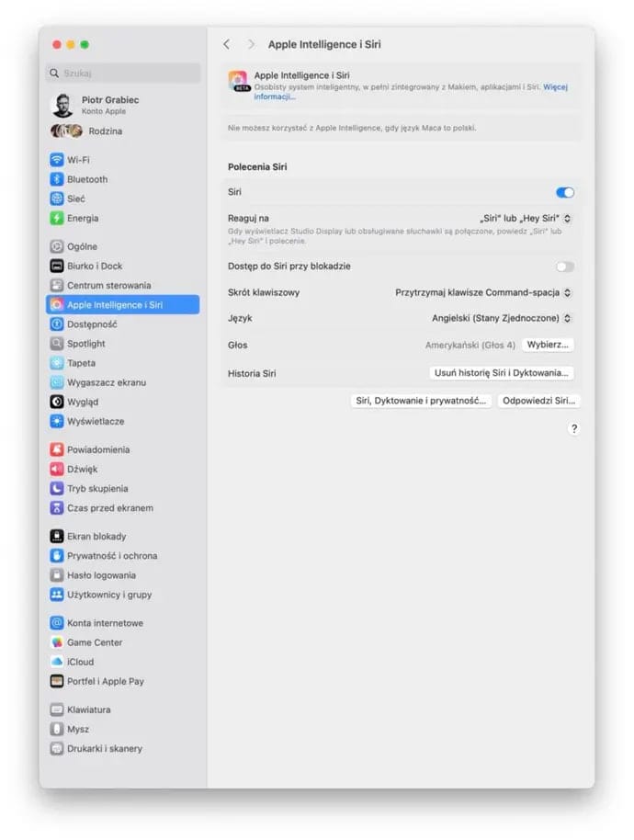This screenshot has width=634, height=840.
Task: Open the Reaguj na dropdown
Action: [x=526, y=219]
